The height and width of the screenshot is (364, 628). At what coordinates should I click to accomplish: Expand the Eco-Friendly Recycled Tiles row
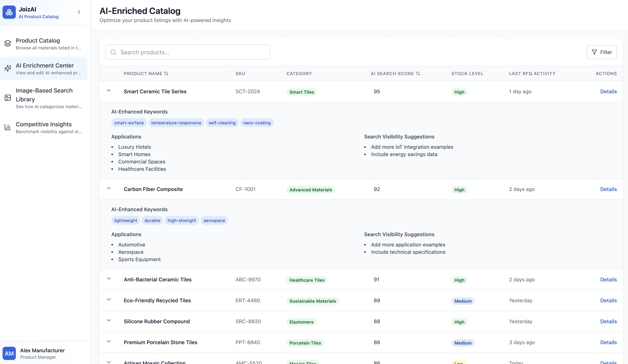(109, 300)
